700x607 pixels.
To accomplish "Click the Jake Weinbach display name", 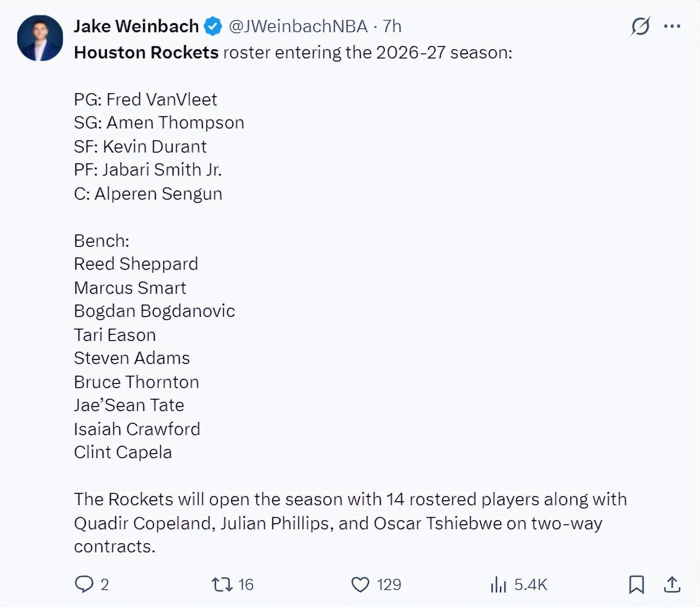I will [136, 26].
